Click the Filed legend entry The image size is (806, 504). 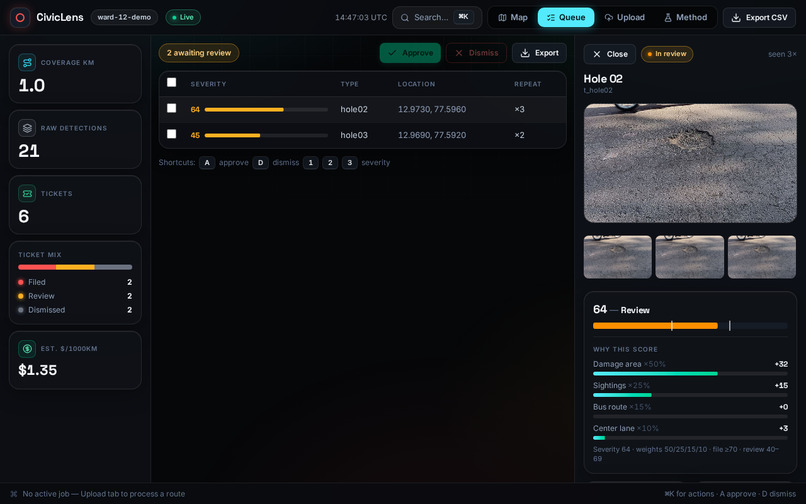(75, 282)
